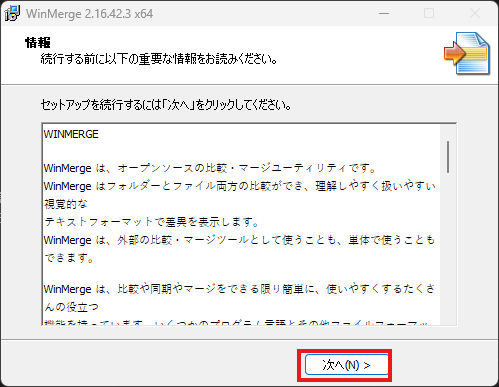This screenshot has width=499, height=387.
Task: Minimize the WinMerge setup window
Action: click(x=384, y=13)
